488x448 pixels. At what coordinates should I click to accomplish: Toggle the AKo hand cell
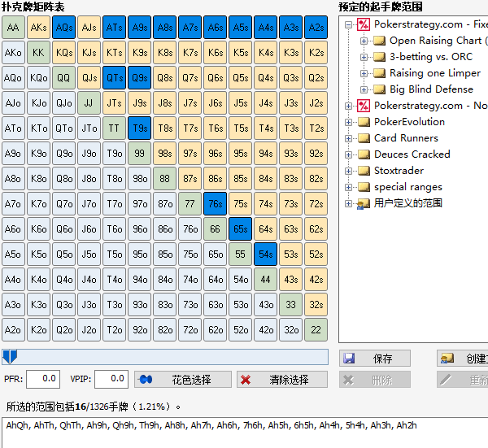13,53
